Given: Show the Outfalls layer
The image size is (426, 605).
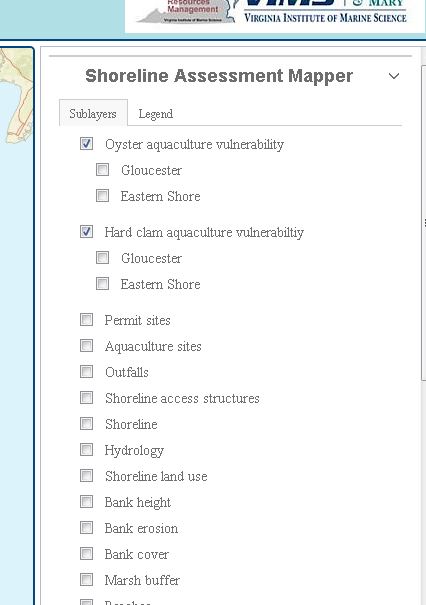Looking at the screenshot, I should (86, 372).
